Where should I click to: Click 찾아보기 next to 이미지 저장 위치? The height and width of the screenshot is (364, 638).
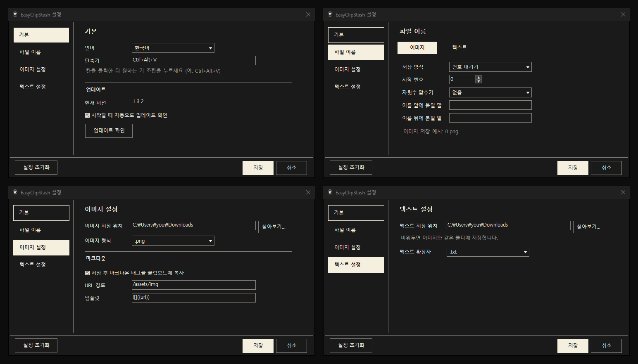pyautogui.click(x=274, y=227)
